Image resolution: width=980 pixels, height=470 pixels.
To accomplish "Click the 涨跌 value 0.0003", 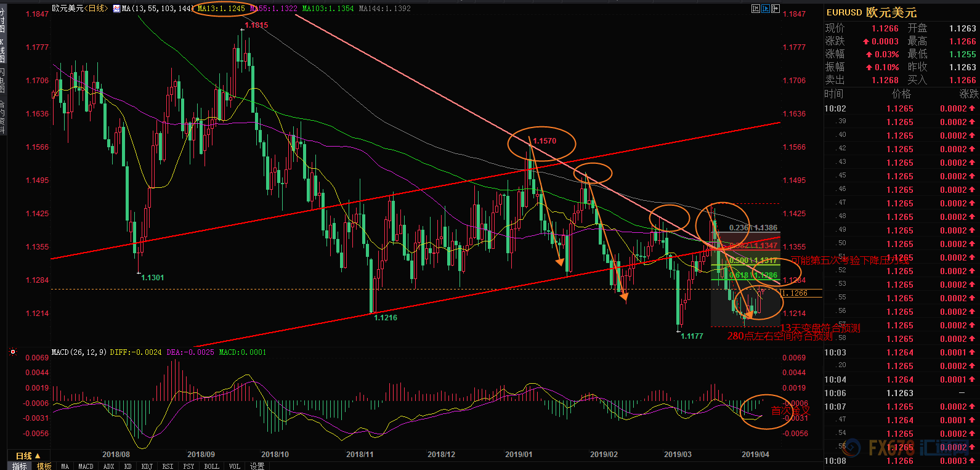I will [885, 41].
